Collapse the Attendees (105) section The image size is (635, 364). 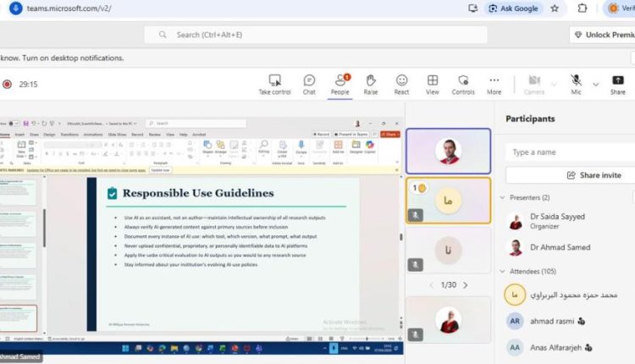coord(502,270)
